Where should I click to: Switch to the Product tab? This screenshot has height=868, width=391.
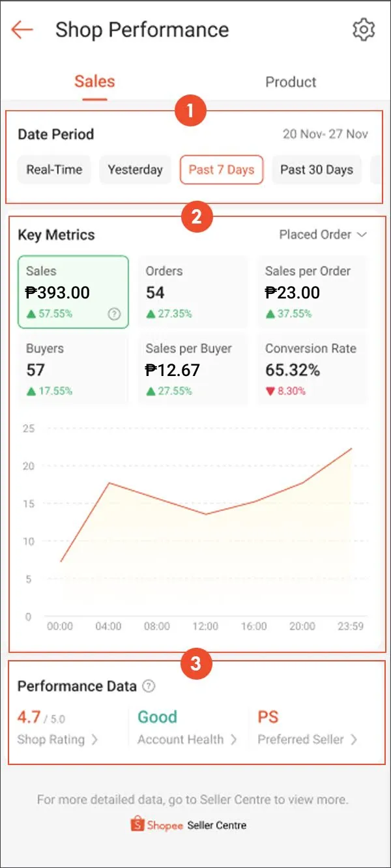click(291, 82)
